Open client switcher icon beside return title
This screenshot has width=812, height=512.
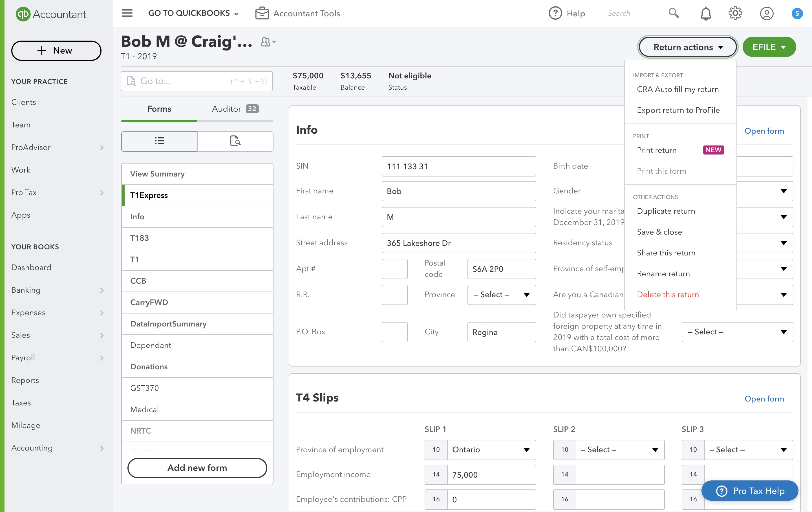tap(268, 42)
